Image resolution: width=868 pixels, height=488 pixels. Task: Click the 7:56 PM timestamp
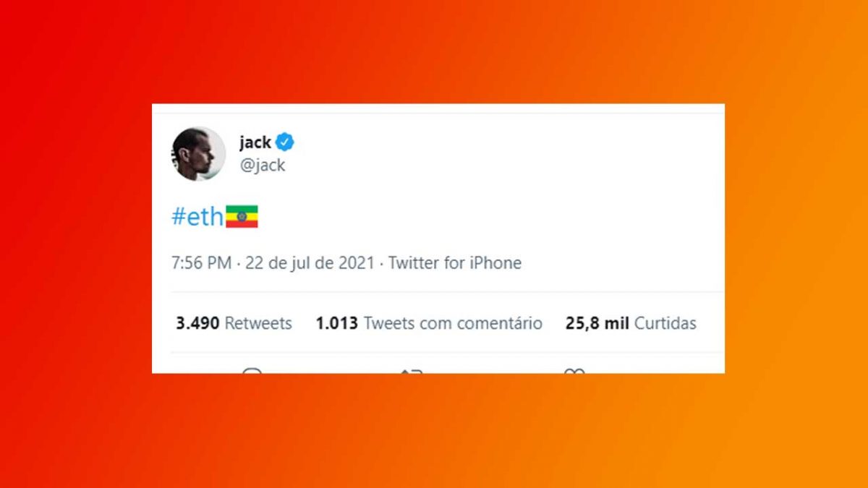[x=201, y=263]
